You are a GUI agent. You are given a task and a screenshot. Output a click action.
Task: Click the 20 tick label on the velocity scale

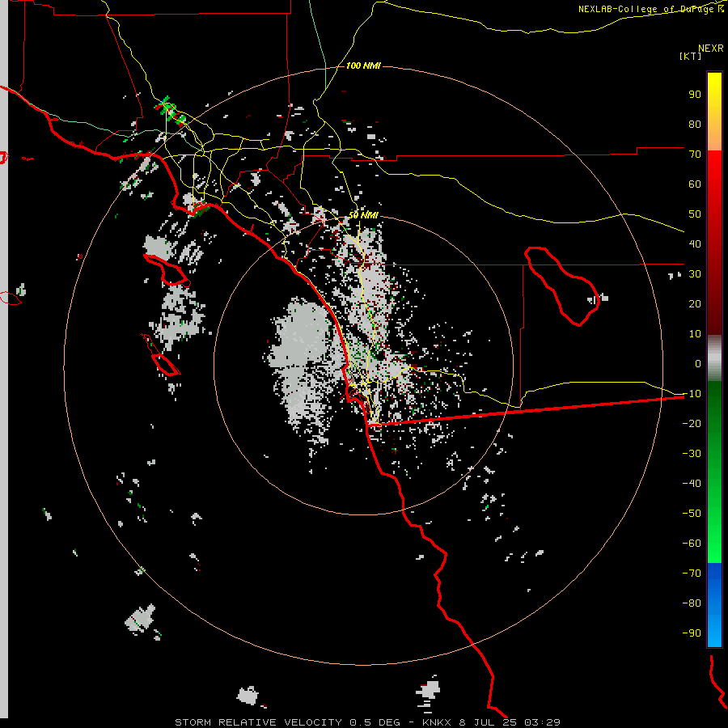pyautogui.click(x=695, y=304)
